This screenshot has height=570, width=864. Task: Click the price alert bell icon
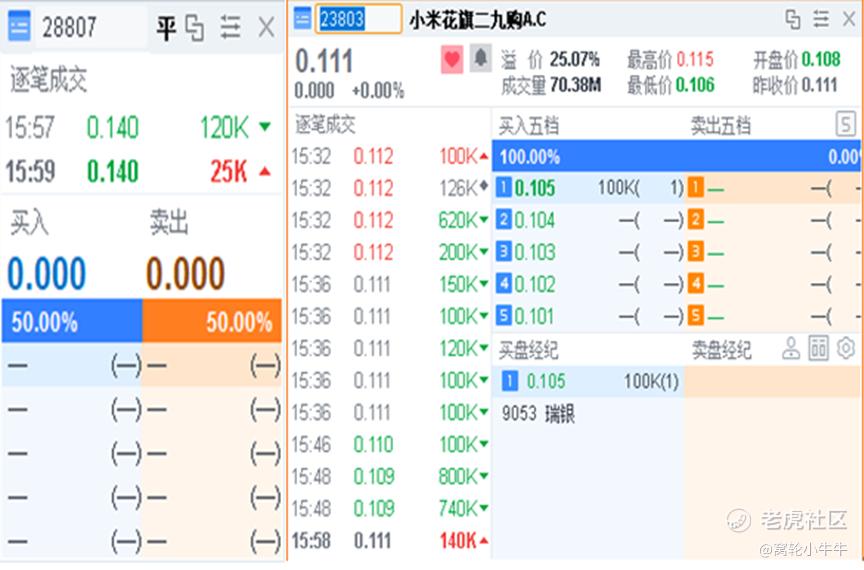480,58
